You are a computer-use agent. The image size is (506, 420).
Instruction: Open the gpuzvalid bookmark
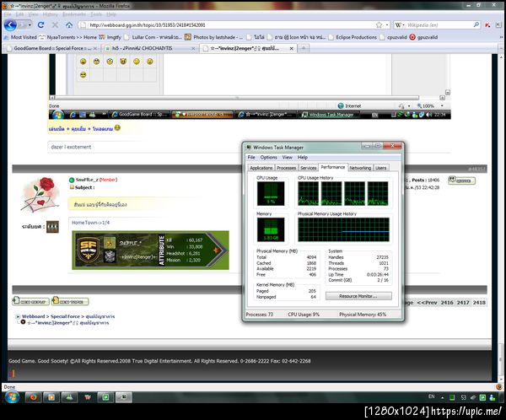click(423, 37)
